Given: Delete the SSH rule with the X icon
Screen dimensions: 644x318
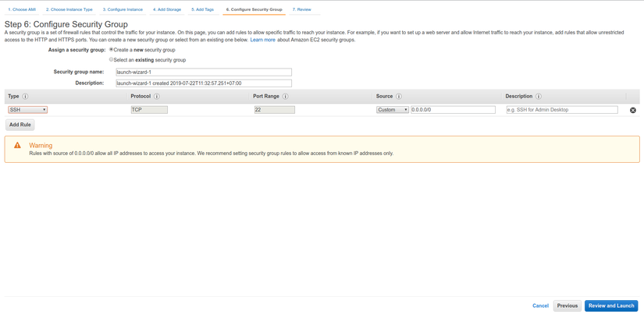Looking at the screenshot, I should point(633,110).
